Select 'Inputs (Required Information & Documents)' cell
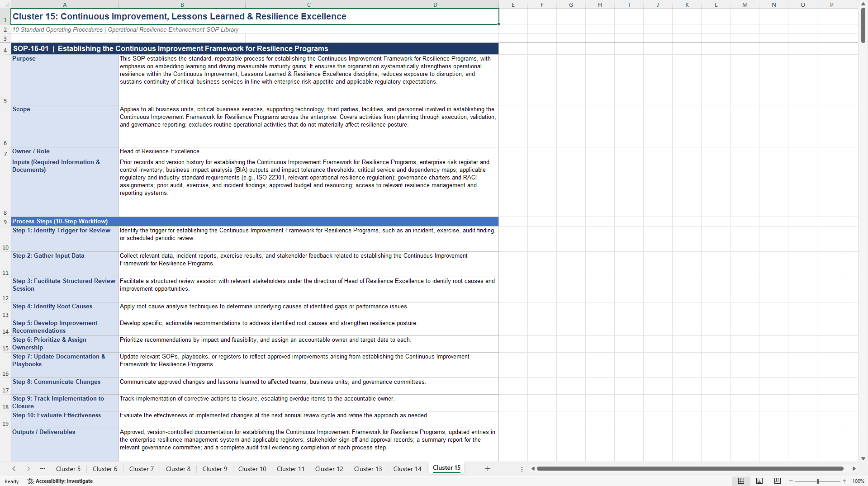This screenshot has width=868, height=486. [65, 187]
